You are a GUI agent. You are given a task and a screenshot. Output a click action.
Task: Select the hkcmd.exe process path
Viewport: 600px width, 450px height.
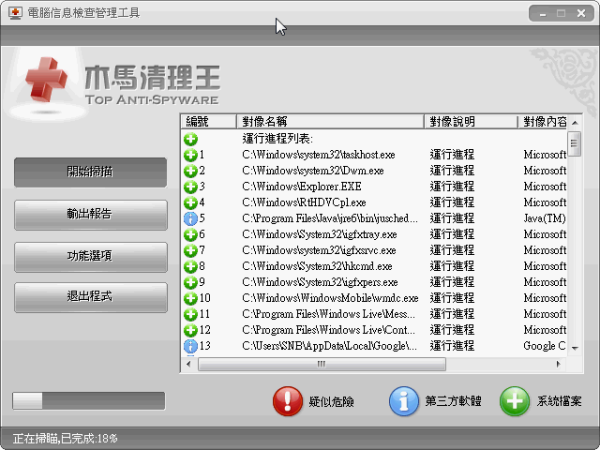coord(317,266)
